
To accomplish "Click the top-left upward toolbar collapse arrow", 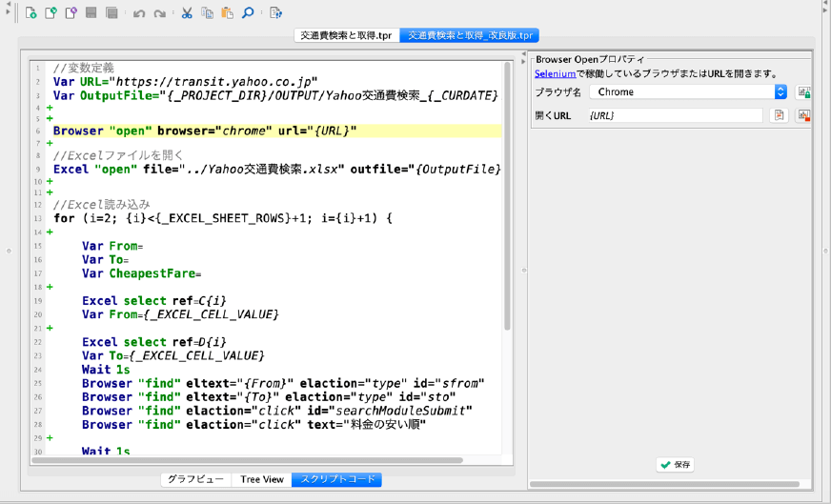I will (8, 4).
